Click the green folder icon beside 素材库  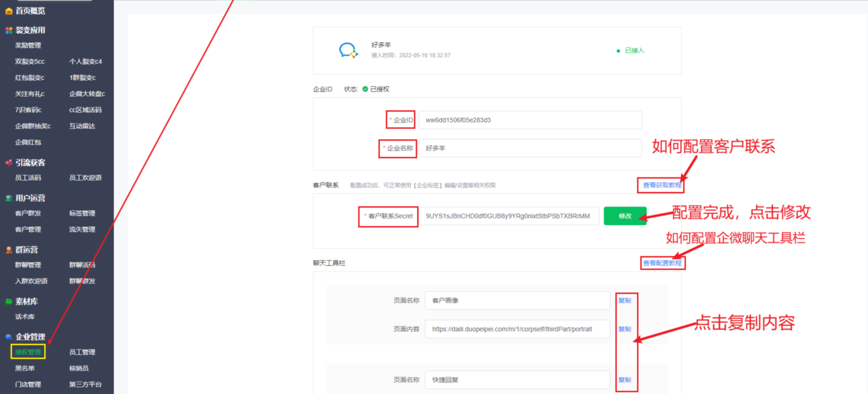[x=9, y=302]
